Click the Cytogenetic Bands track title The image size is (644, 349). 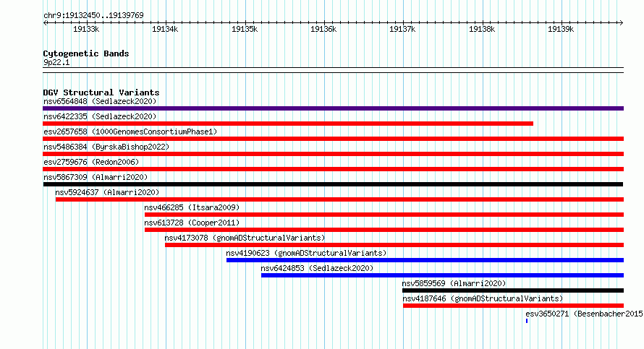click(x=86, y=53)
